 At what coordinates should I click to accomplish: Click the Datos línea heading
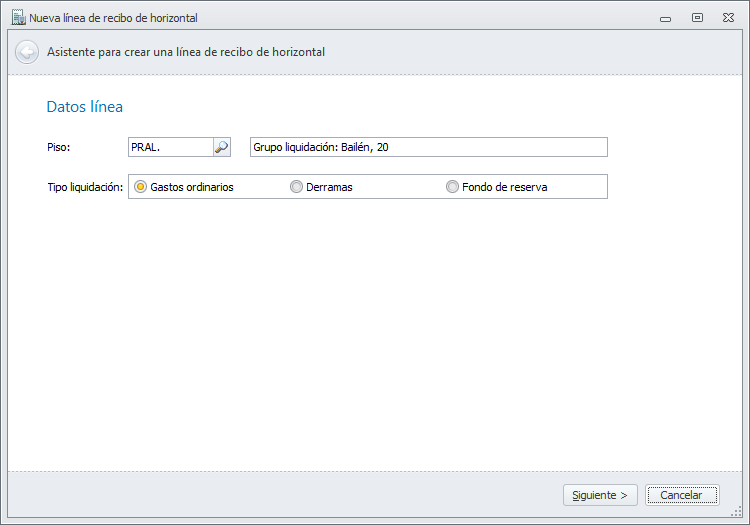[x=85, y=107]
